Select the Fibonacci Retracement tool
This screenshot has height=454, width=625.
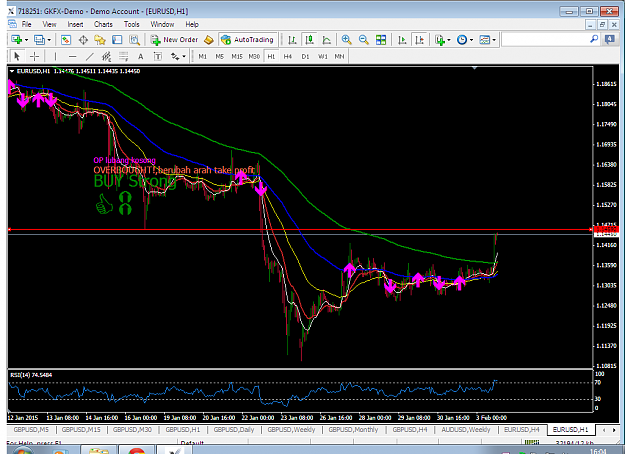124,57
